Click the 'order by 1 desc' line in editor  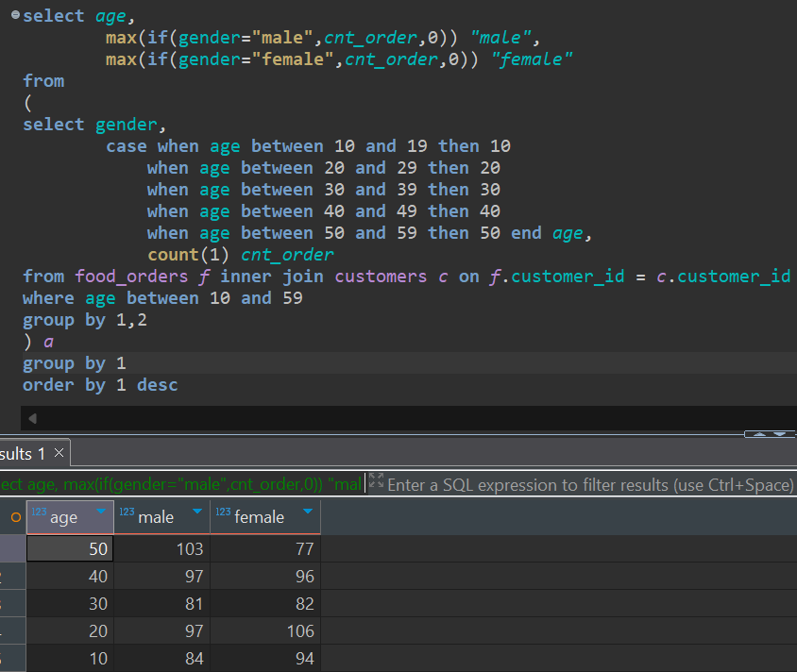pos(100,385)
